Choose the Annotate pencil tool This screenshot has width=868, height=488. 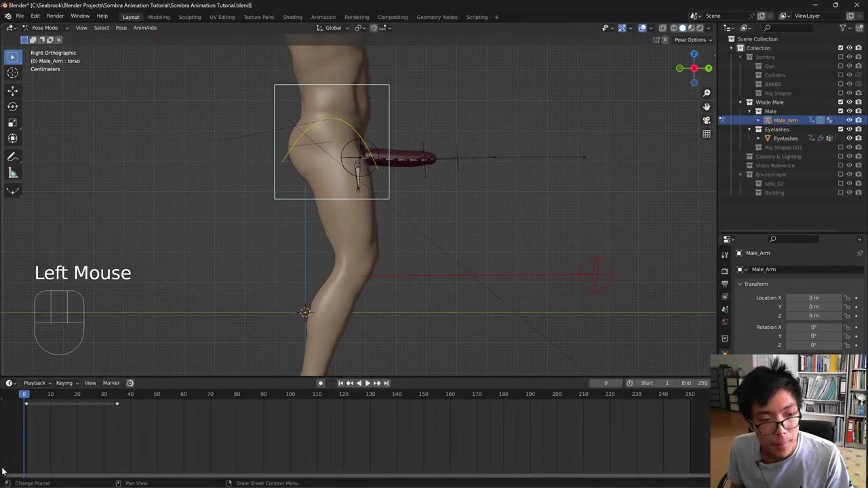tap(12, 157)
